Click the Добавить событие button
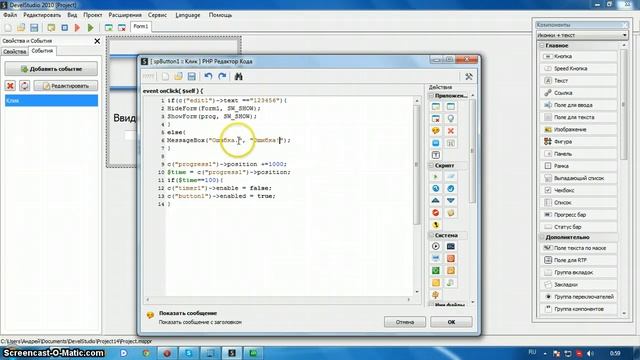 coord(51,69)
